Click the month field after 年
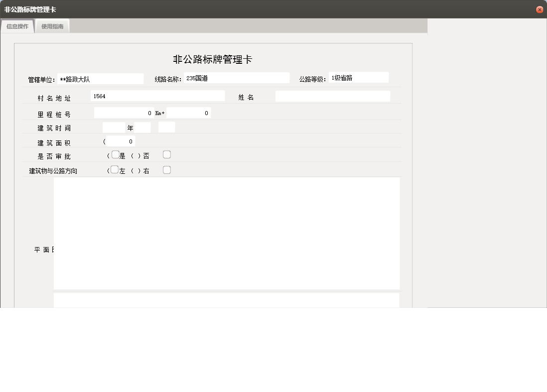Screen dimensions: 547x392 click(141, 128)
